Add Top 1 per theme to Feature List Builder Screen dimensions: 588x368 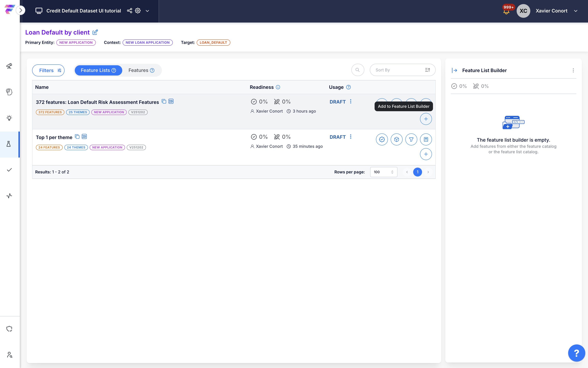pos(426,154)
